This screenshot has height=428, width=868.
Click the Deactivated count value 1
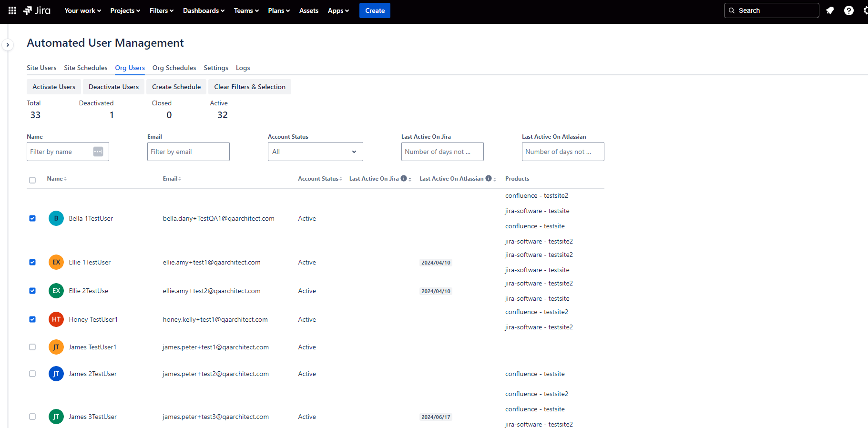click(112, 115)
